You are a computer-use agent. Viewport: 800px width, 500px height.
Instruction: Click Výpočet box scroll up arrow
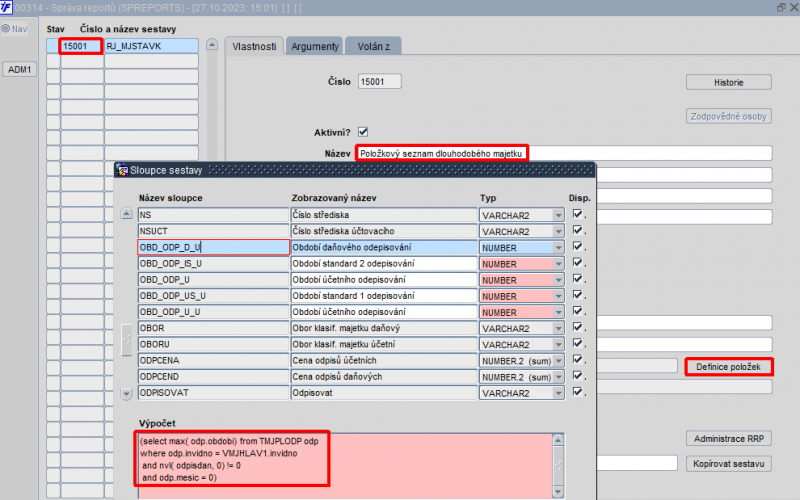click(558, 440)
